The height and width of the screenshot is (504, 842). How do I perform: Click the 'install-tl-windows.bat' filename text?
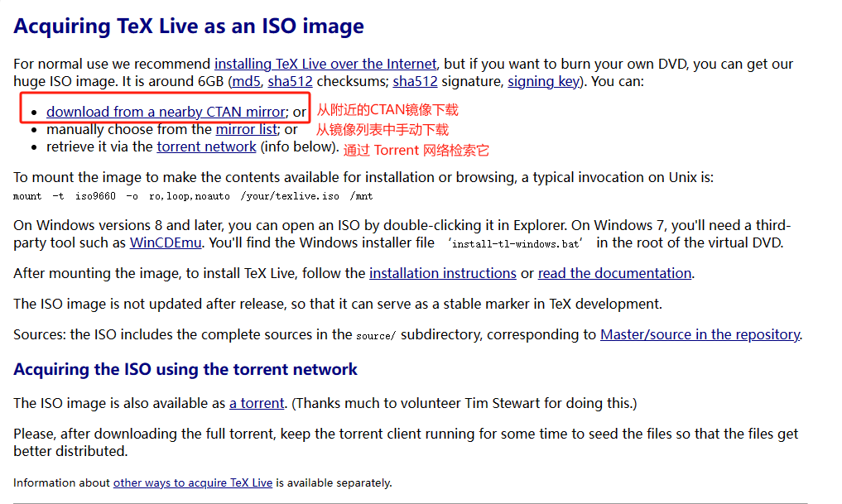[x=516, y=243]
